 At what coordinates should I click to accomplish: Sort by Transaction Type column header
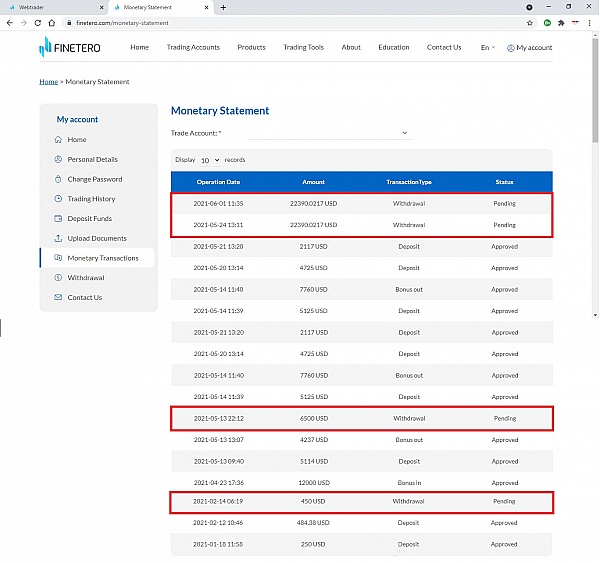point(409,182)
